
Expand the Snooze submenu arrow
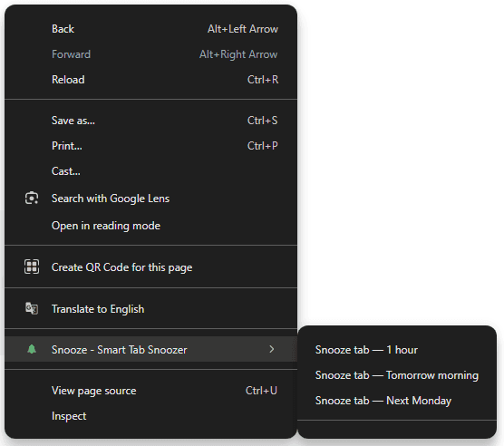(272, 349)
